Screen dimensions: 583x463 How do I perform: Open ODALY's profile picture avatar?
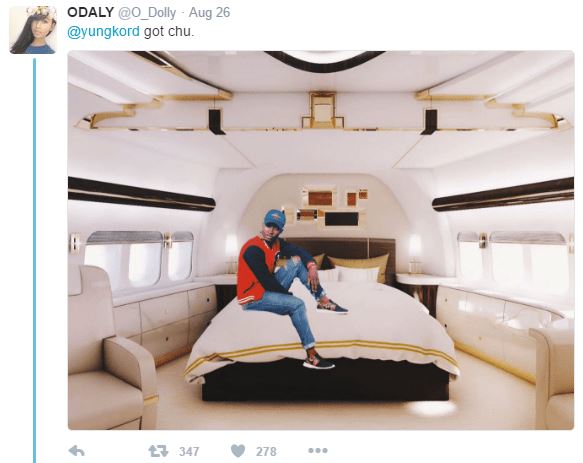point(33,30)
